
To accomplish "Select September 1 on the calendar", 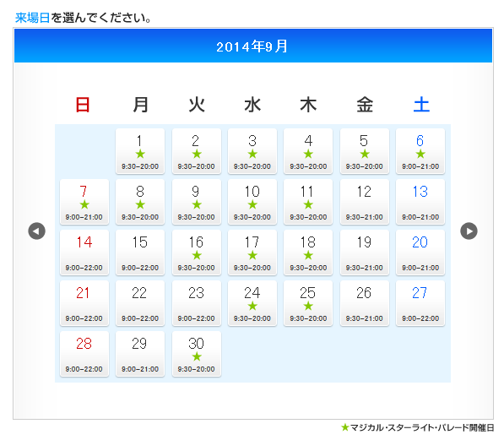I will click(x=140, y=151).
